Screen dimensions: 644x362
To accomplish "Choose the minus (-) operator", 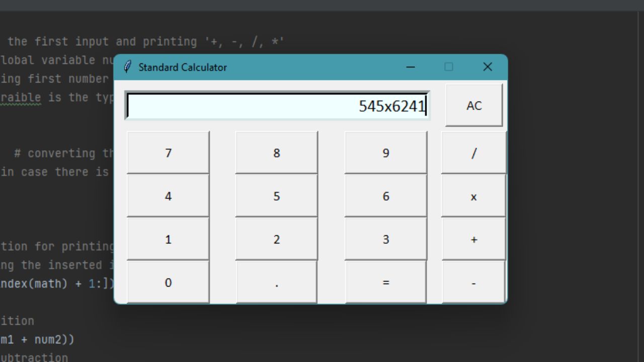I will [474, 282].
